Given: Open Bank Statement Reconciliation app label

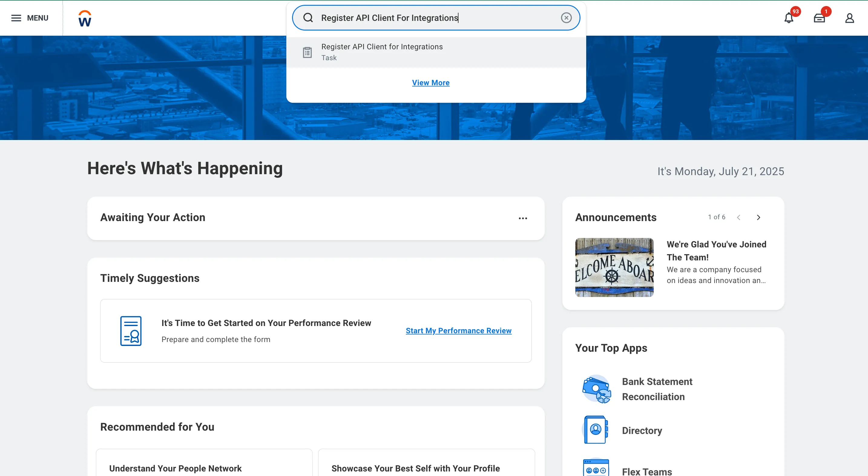Looking at the screenshot, I should coord(657,389).
